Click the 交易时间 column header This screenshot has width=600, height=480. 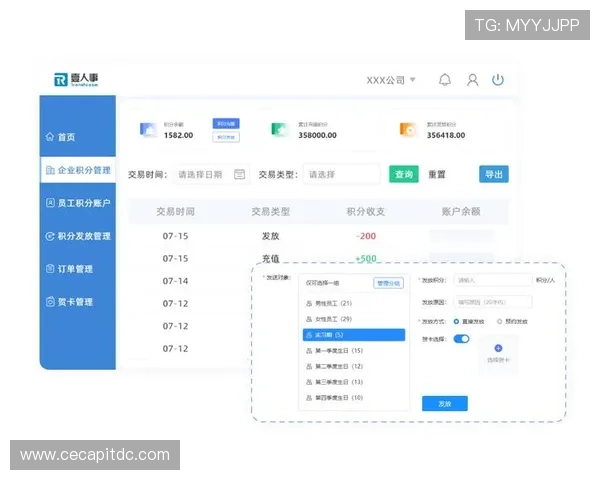click(176, 211)
